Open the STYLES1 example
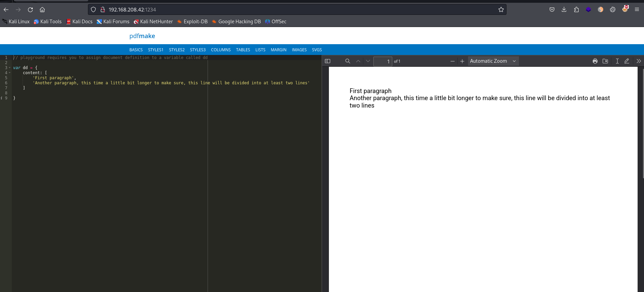 (x=156, y=50)
